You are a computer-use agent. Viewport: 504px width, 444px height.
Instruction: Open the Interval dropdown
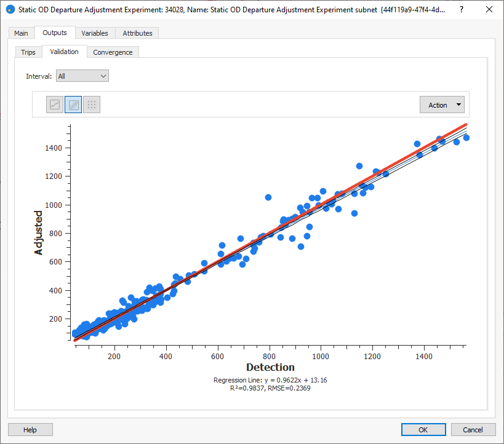(82, 76)
